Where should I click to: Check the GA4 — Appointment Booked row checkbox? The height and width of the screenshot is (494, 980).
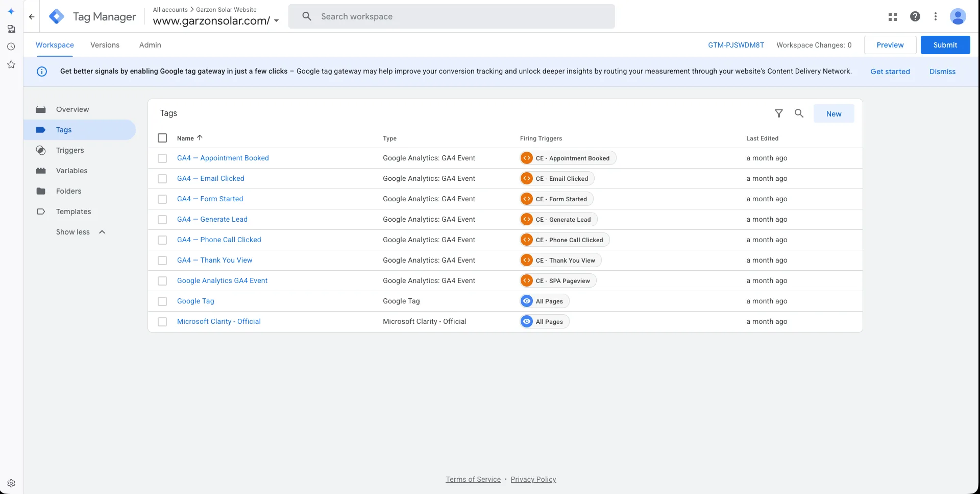point(162,158)
